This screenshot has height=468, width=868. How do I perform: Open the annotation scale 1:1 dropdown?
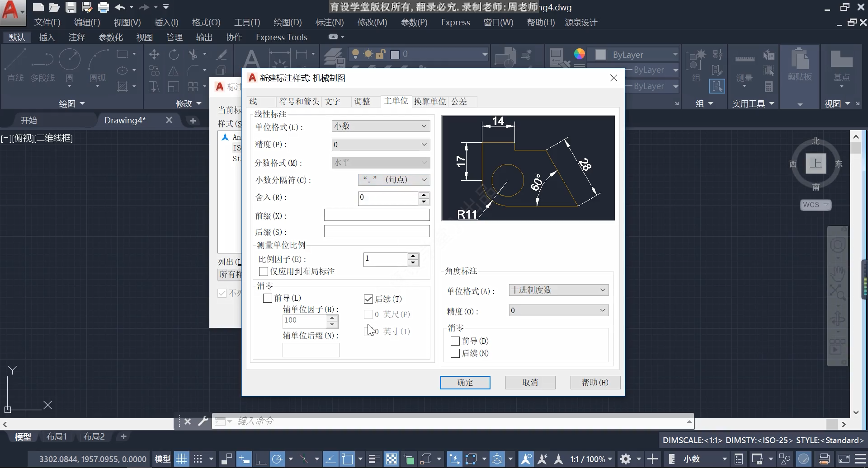click(x=591, y=459)
